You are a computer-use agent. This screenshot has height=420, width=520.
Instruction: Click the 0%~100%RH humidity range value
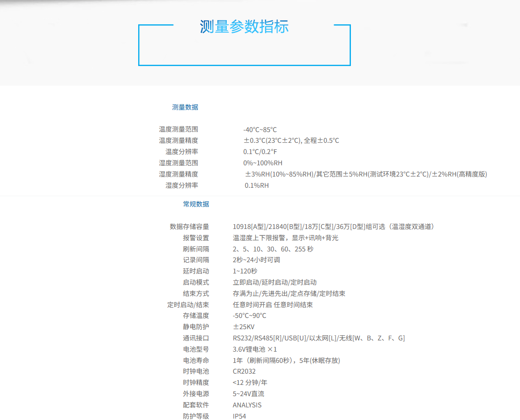[263, 163]
